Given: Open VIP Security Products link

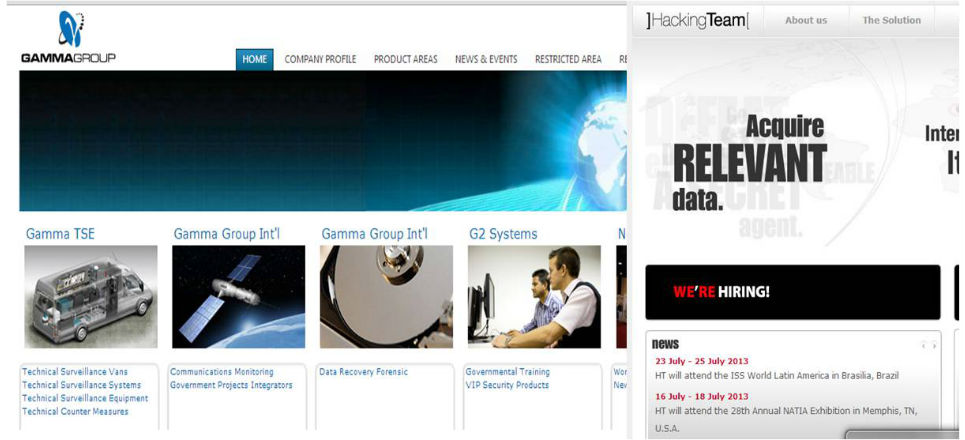Looking at the screenshot, I should click(507, 385).
